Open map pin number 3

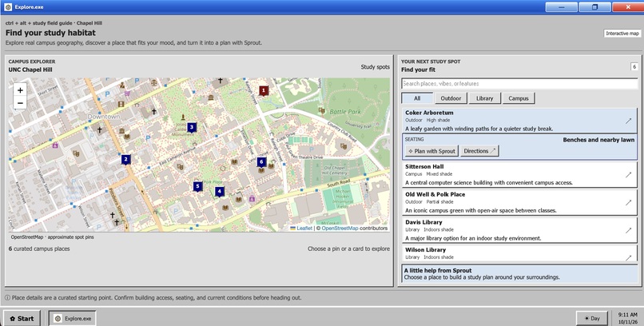[x=192, y=127]
